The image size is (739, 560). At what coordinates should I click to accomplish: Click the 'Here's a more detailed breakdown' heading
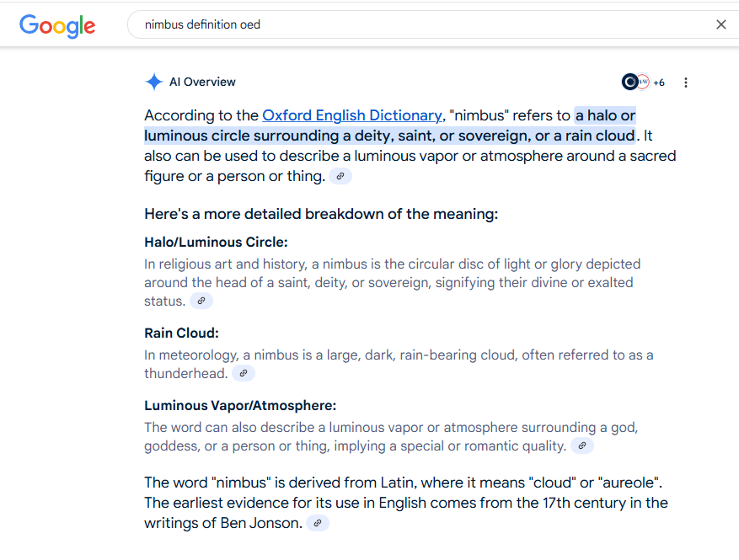321,214
